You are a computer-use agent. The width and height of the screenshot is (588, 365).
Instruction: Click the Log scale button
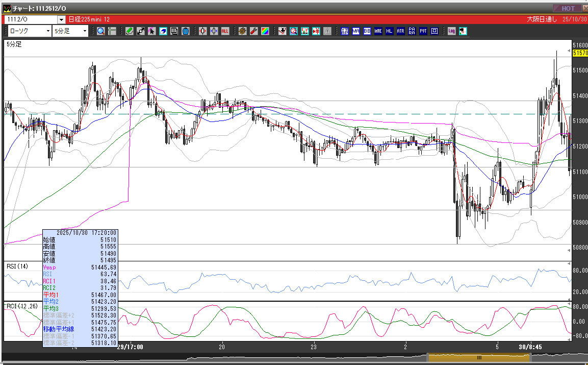(x=451, y=31)
